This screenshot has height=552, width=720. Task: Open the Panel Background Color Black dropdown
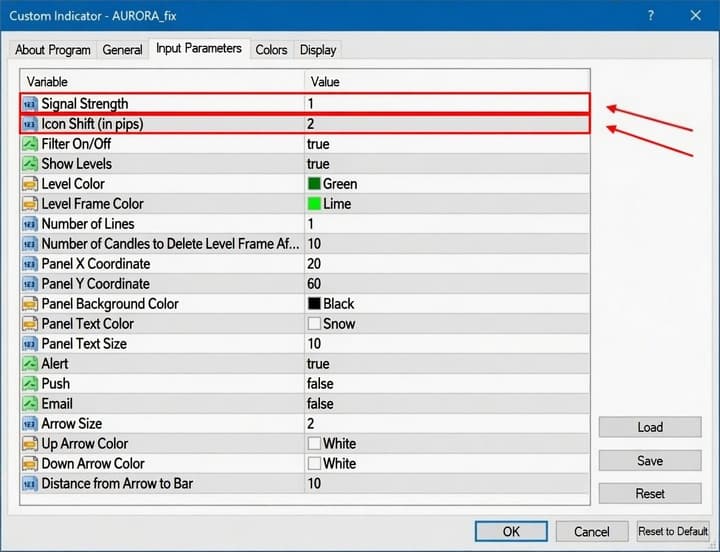coord(447,304)
